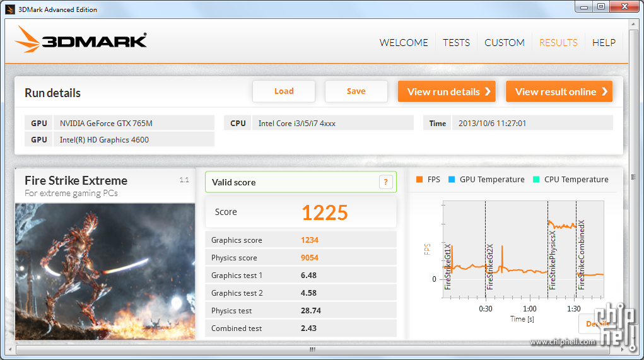Click the 3DMark logo

[81, 40]
